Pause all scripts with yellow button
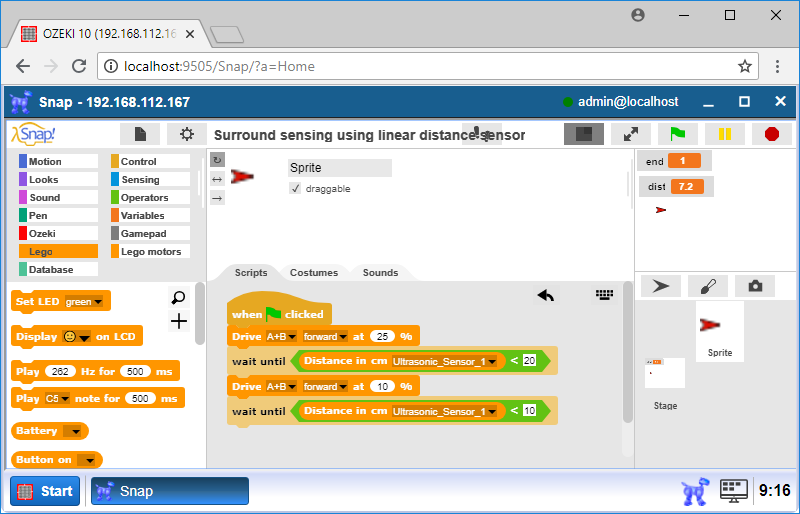This screenshot has height=514, width=800. point(724,134)
